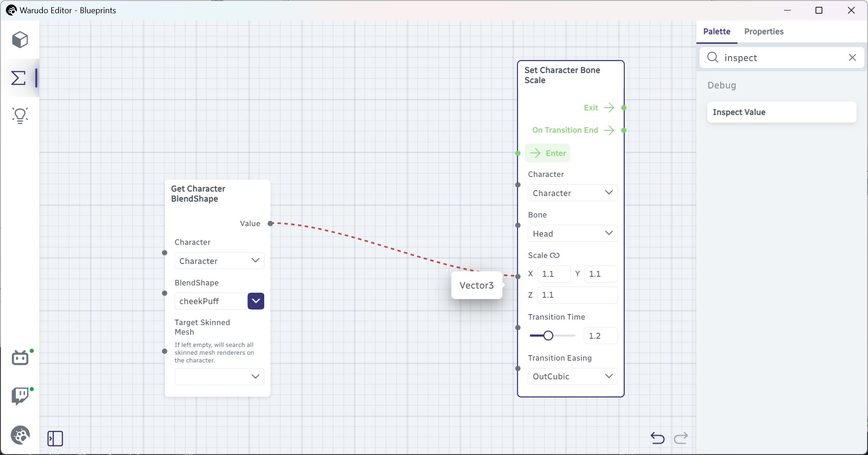The image size is (868, 455).
Task: Switch to the Palette tab
Action: point(716,31)
